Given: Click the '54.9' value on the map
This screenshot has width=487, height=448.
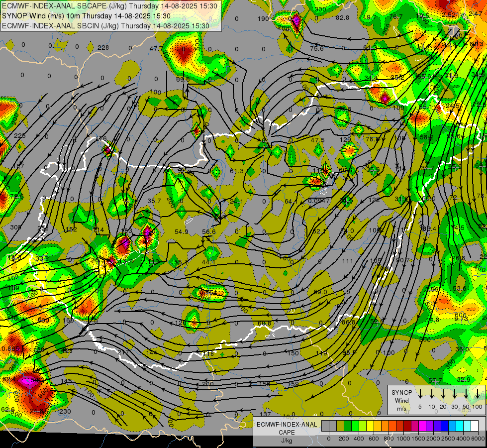Looking at the screenshot, I should [x=182, y=231].
